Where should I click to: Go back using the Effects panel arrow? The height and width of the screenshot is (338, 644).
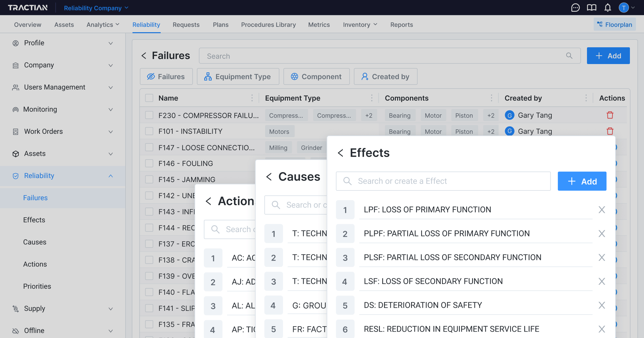point(340,153)
